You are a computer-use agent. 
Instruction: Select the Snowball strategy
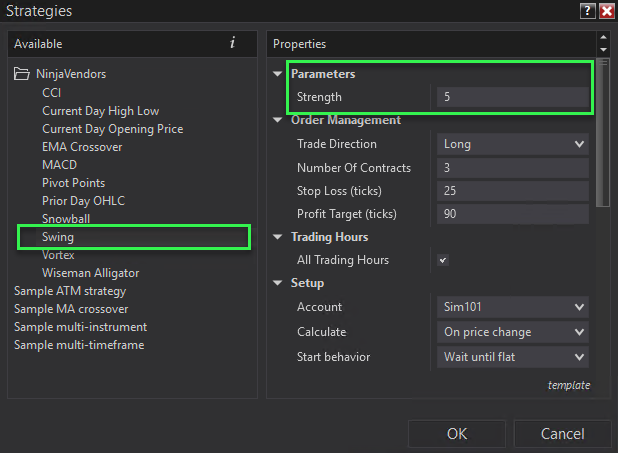66,219
